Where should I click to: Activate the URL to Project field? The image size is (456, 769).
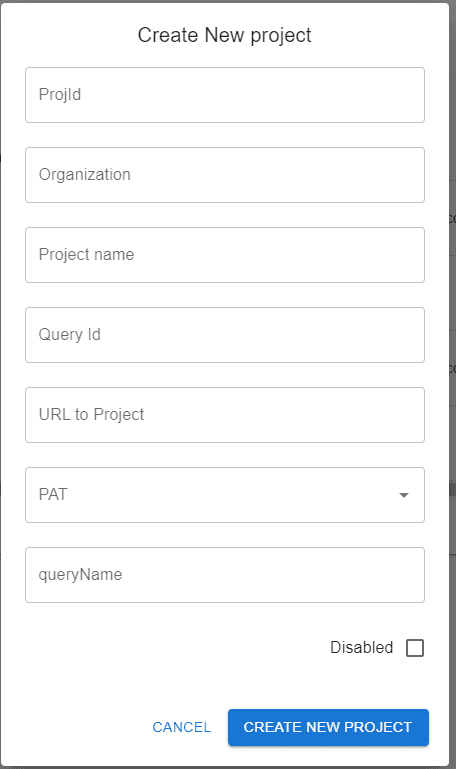pyautogui.click(x=225, y=415)
